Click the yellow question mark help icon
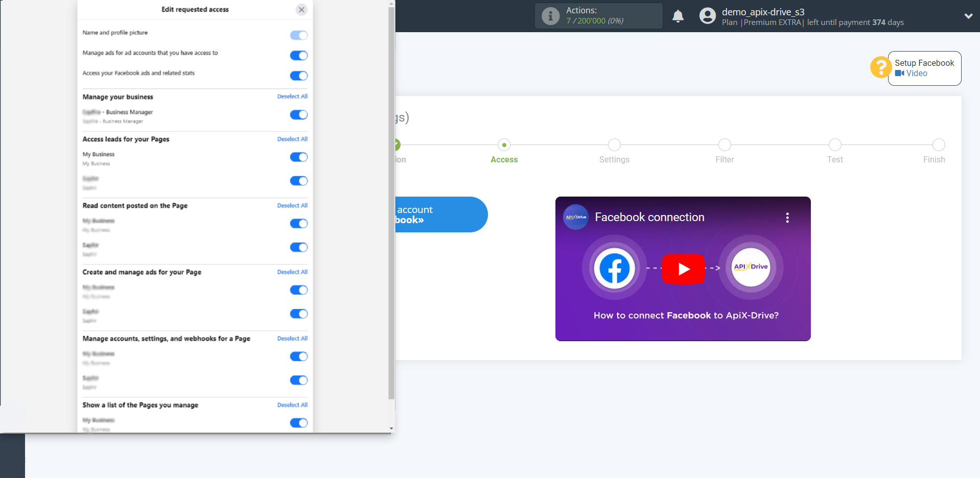980x478 pixels. coord(880,67)
